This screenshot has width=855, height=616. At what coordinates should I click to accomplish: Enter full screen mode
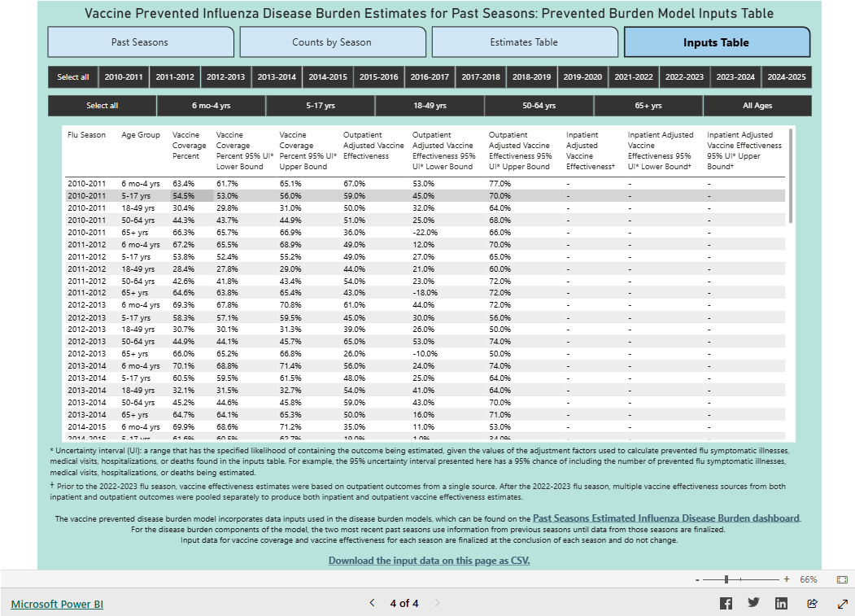pos(842,602)
